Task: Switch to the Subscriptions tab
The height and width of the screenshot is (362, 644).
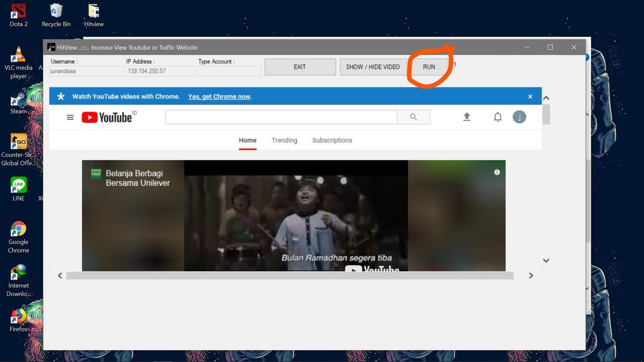Action: pos(332,140)
